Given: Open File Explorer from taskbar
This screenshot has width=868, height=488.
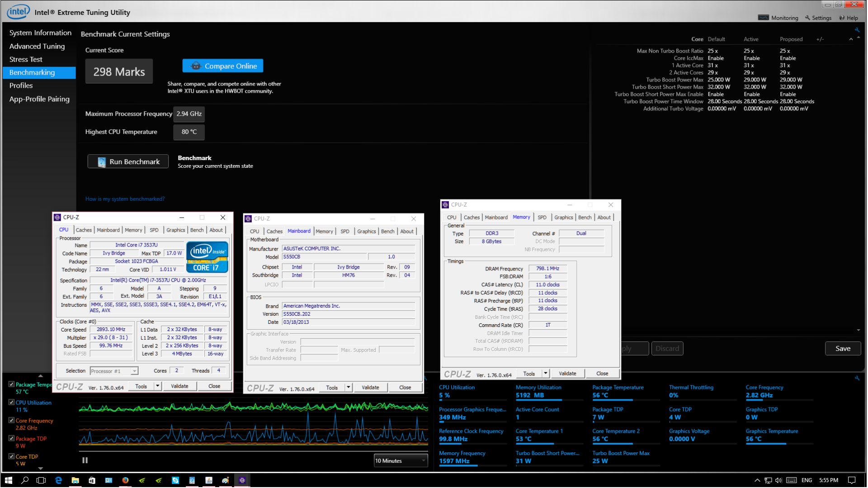Looking at the screenshot, I should [x=75, y=480].
